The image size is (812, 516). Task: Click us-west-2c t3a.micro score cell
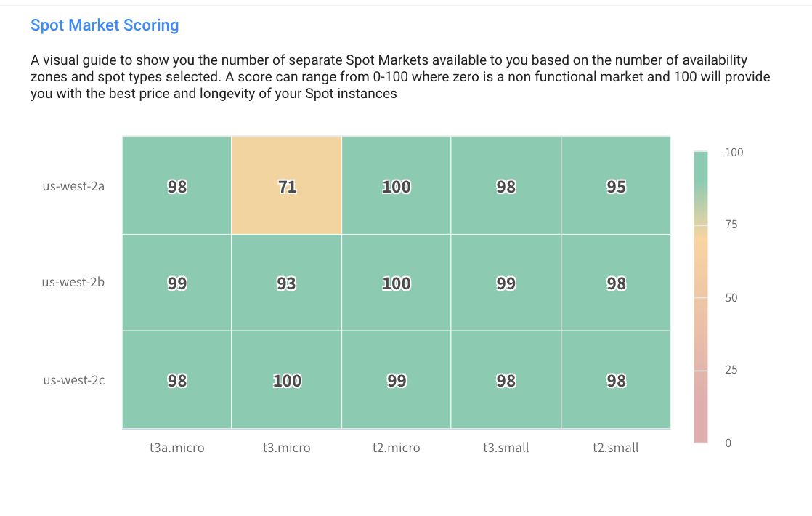click(x=177, y=380)
